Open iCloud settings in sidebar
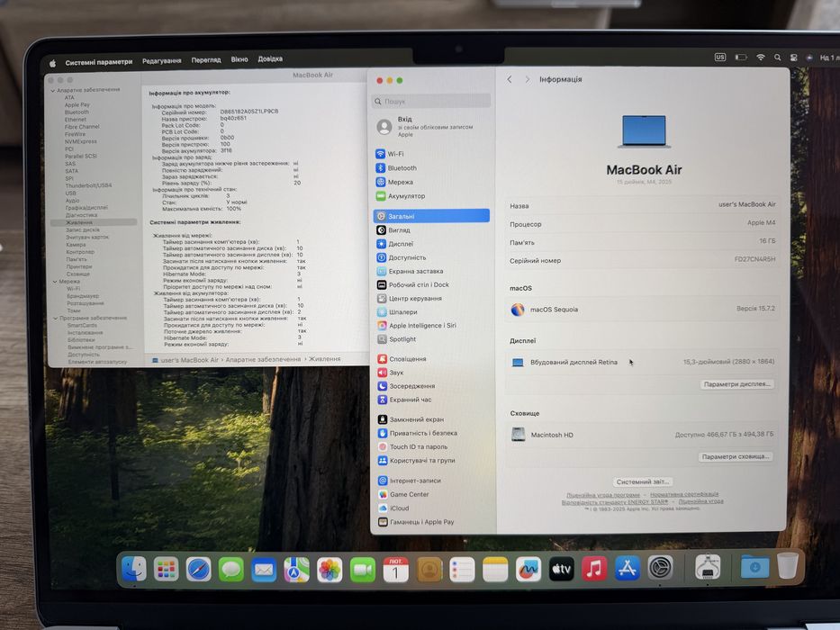840x630 pixels. (393, 508)
